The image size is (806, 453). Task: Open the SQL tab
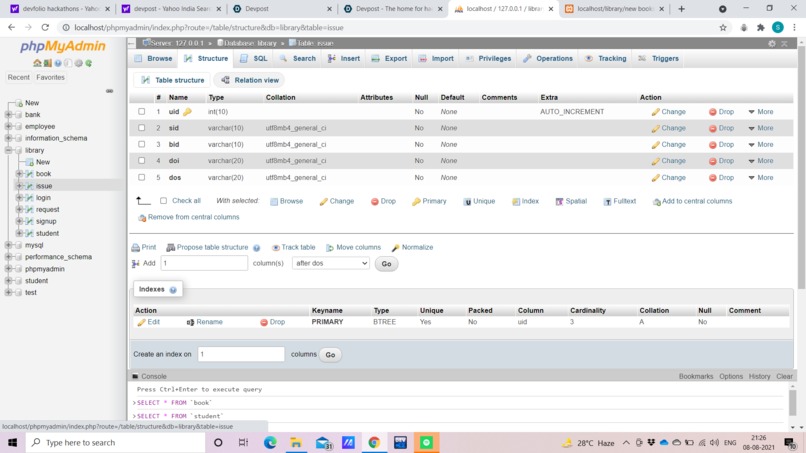pos(254,59)
